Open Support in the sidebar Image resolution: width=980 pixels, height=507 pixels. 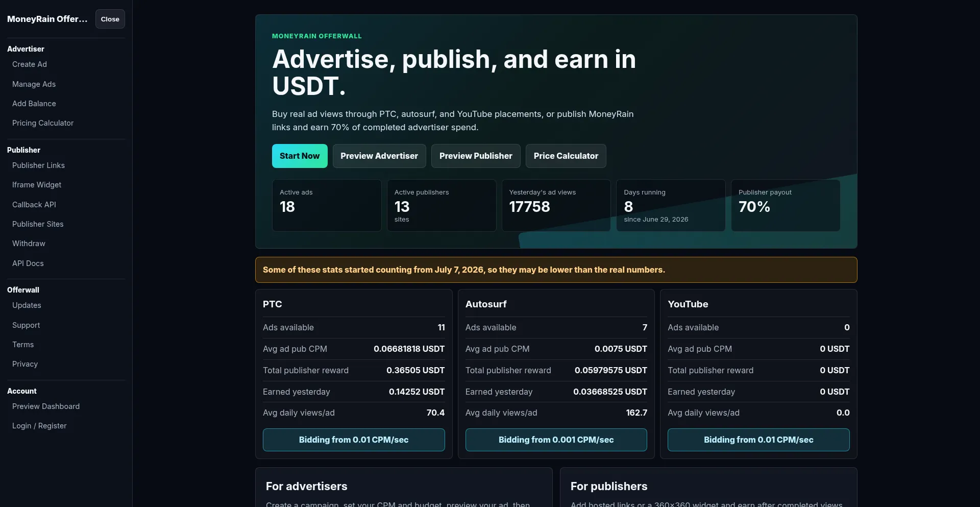pos(26,325)
